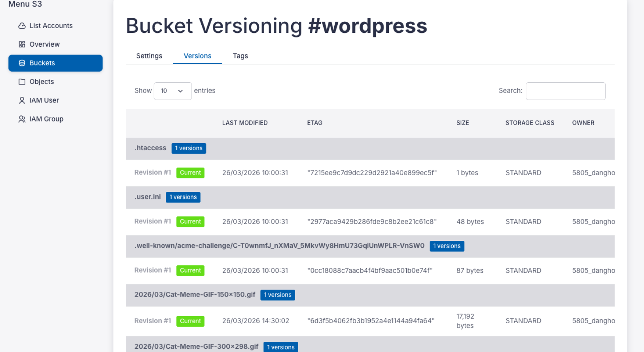
Task: Click the ETag "7215ee9c7d9dc229d2921a40e899ec5f"
Action: (x=372, y=173)
